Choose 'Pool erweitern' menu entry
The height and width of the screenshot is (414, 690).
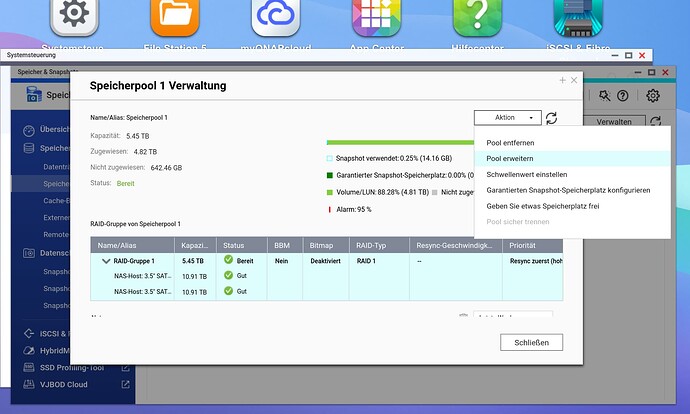510,159
